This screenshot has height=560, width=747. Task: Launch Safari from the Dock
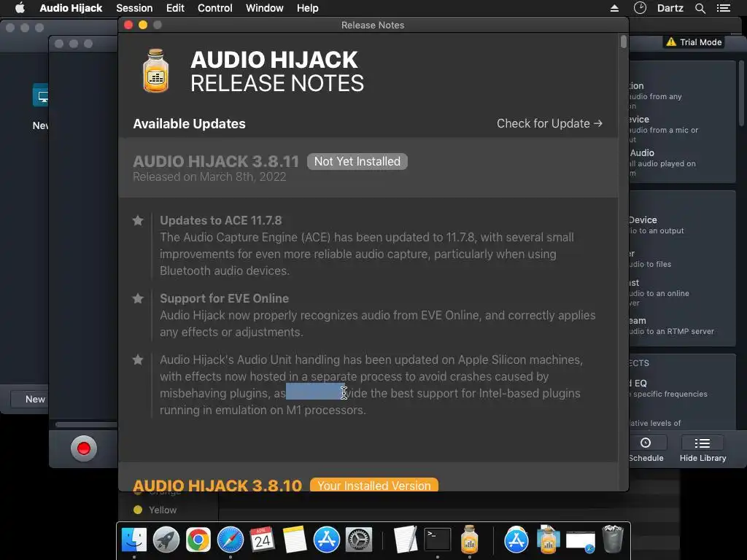(231, 540)
